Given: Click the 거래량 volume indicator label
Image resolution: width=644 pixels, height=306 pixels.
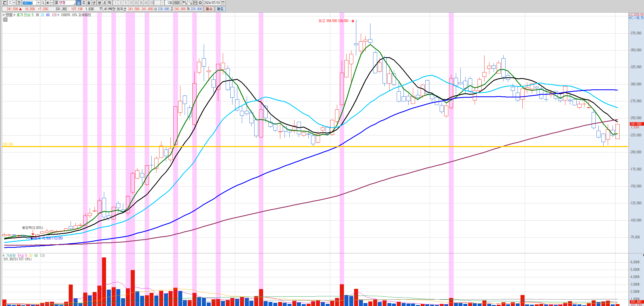Looking at the screenshot, I should [11, 256].
